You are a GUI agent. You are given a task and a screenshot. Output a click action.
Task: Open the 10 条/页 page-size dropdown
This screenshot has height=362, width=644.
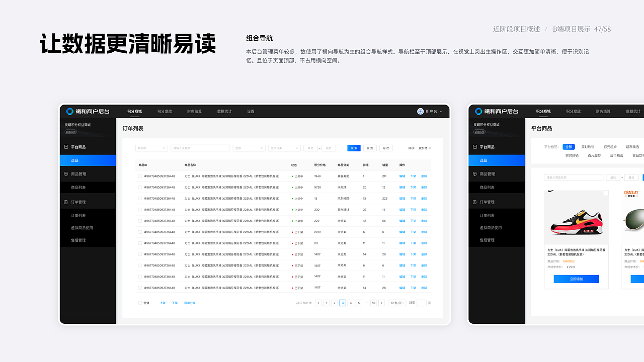(x=396, y=303)
